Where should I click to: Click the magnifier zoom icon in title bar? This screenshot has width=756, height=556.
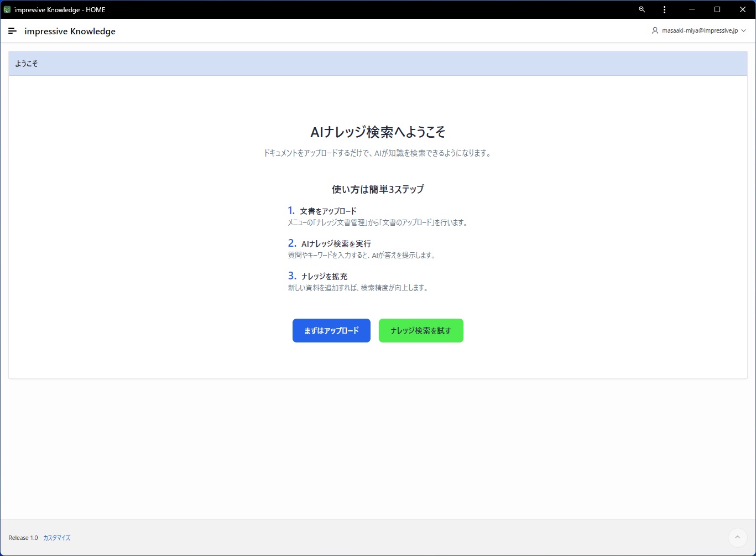tap(641, 9)
